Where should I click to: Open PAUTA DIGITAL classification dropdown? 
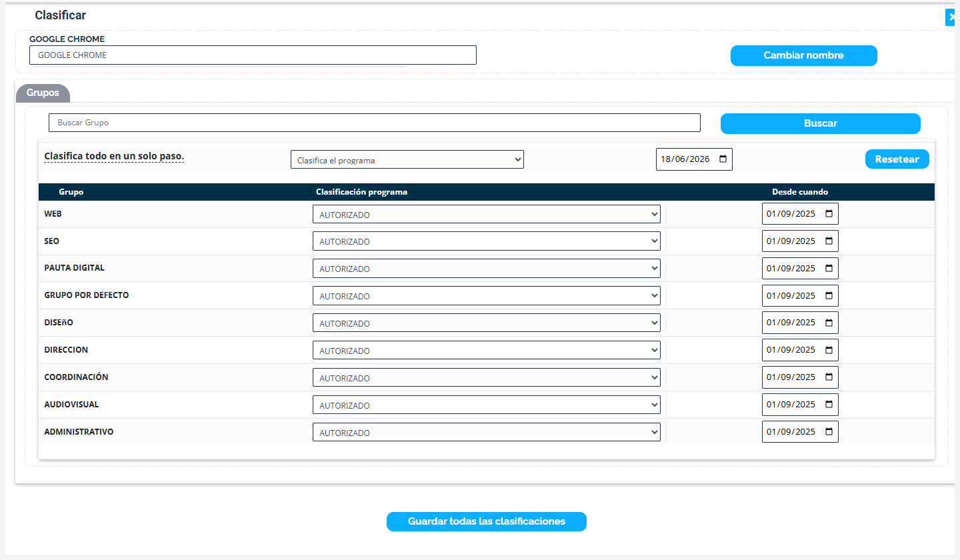coord(487,269)
